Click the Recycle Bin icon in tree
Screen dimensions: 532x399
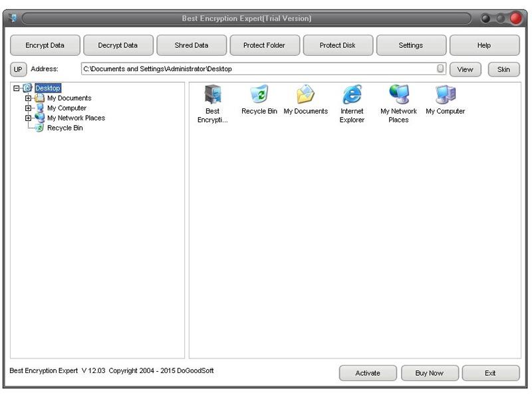coord(40,128)
